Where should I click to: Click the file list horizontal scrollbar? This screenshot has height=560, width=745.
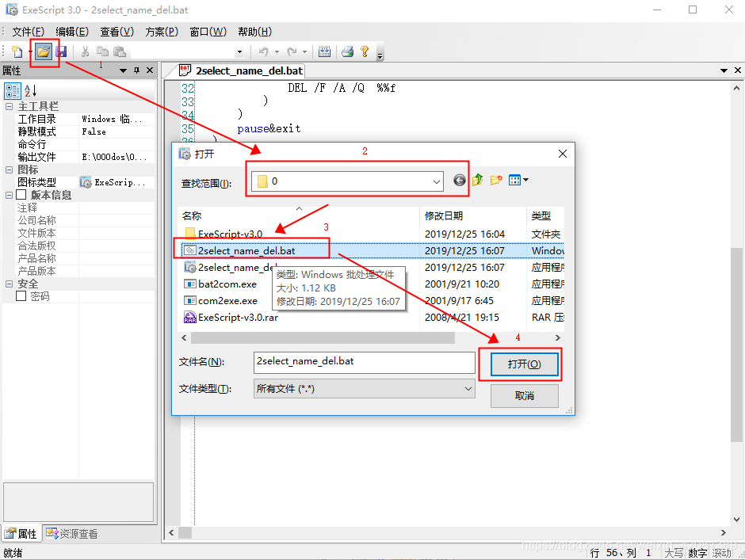(x=323, y=337)
